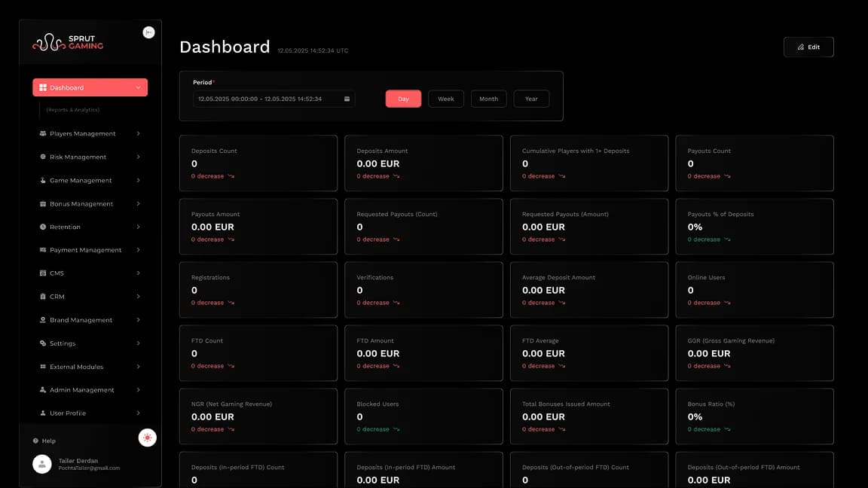
Task: Click the Period date range input field
Action: point(264,98)
